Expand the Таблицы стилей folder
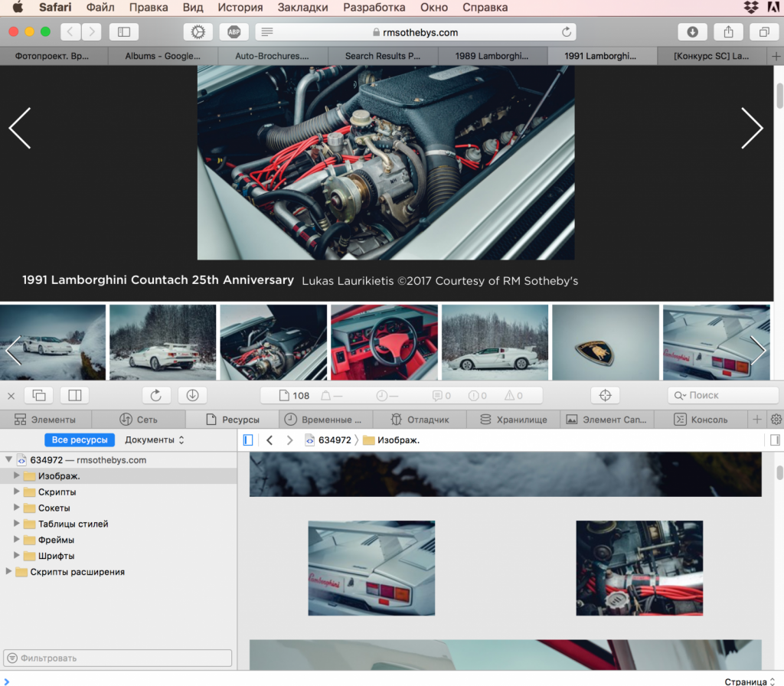The height and width of the screenshot is (686, 784). coord(17,524)
